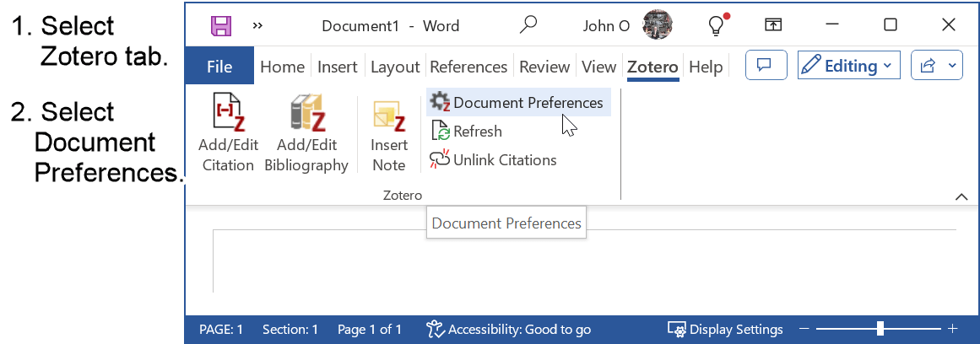Click John O profile picture

tap(658, 25)
